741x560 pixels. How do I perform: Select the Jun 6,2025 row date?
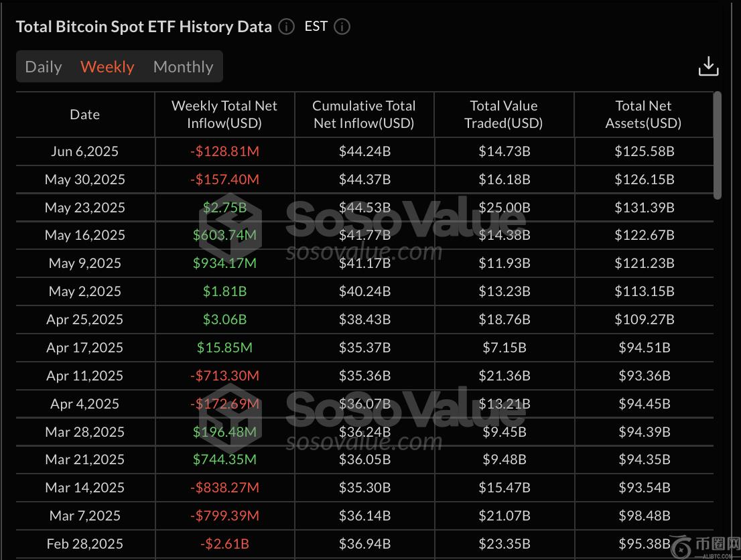[84, 151]
